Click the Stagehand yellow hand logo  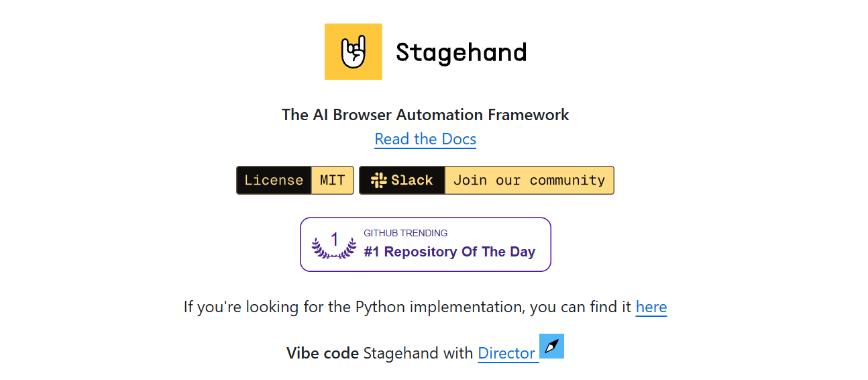[x=354, y=52]
